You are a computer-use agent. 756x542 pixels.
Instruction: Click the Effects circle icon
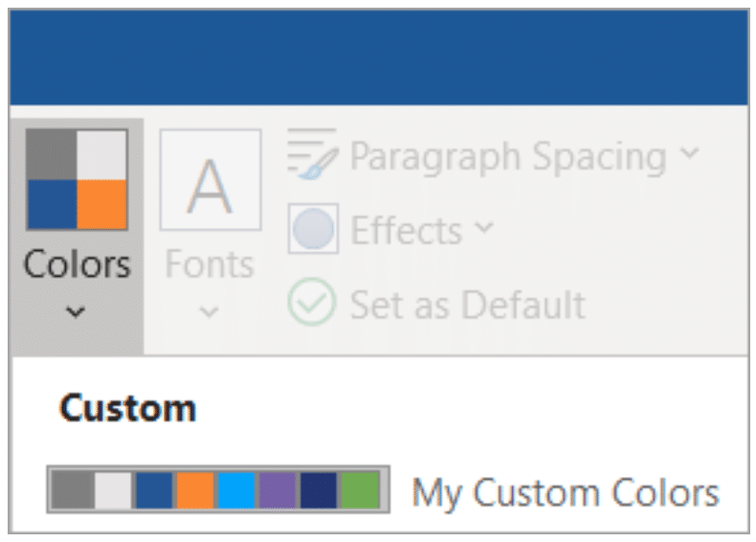coord(313,228)
